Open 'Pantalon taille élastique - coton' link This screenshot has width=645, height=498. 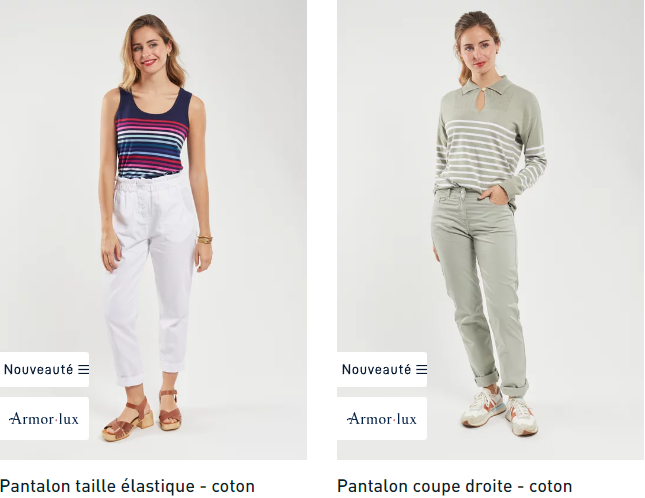click(x=128, y=486)
